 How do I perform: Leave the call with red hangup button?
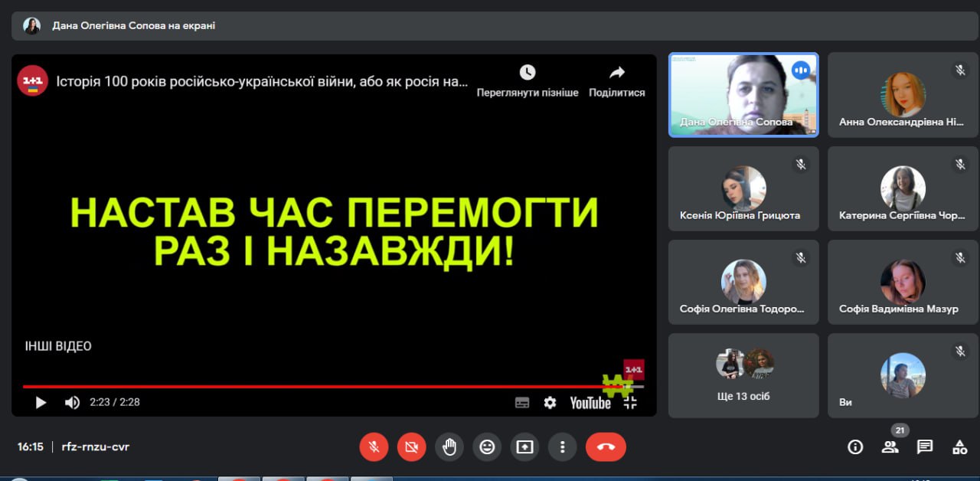point(606,447)
